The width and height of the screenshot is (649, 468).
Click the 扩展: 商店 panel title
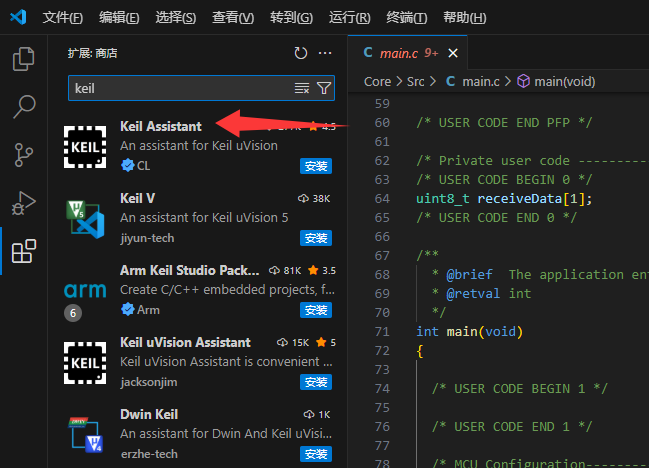pos(92,53)
